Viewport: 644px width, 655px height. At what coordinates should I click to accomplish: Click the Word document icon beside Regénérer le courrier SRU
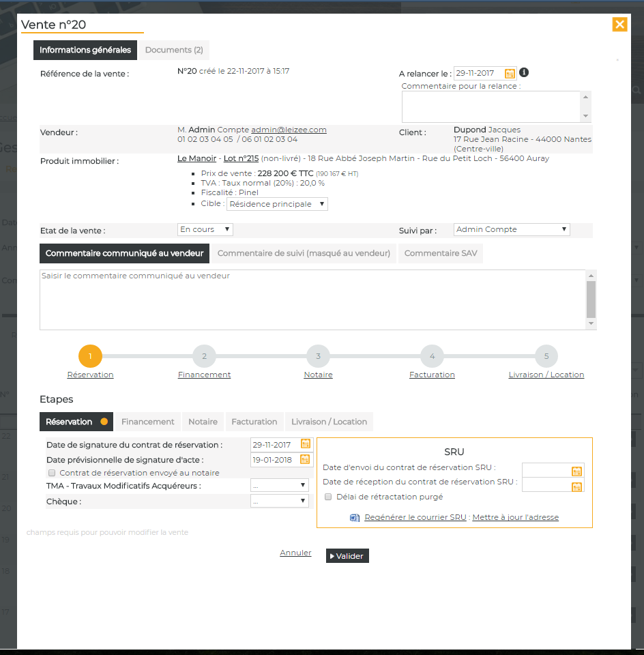[355, 518]
